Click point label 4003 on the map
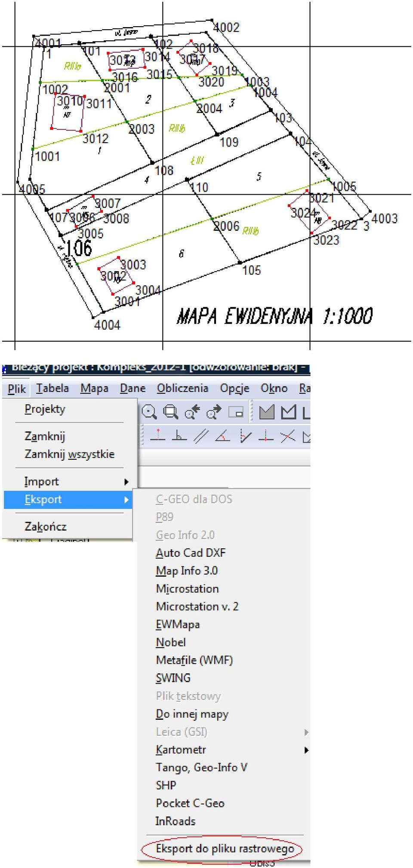The height and width of the screenshot is (868, 413). 384,219
